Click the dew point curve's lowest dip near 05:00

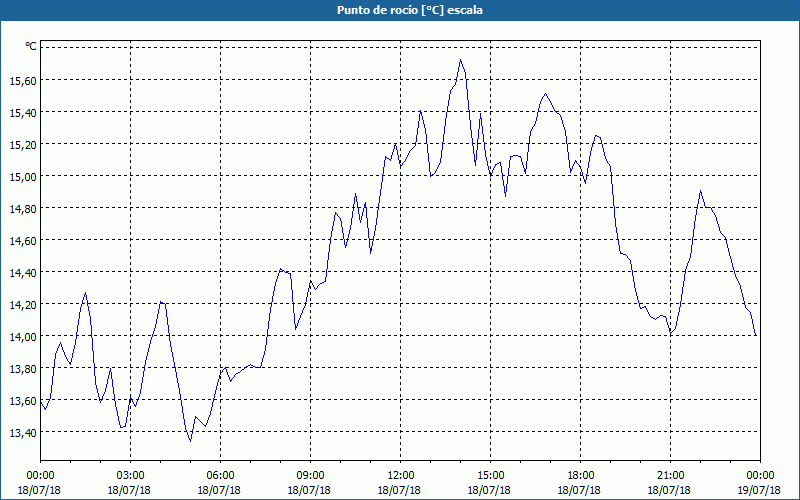(x=190, y=441)
